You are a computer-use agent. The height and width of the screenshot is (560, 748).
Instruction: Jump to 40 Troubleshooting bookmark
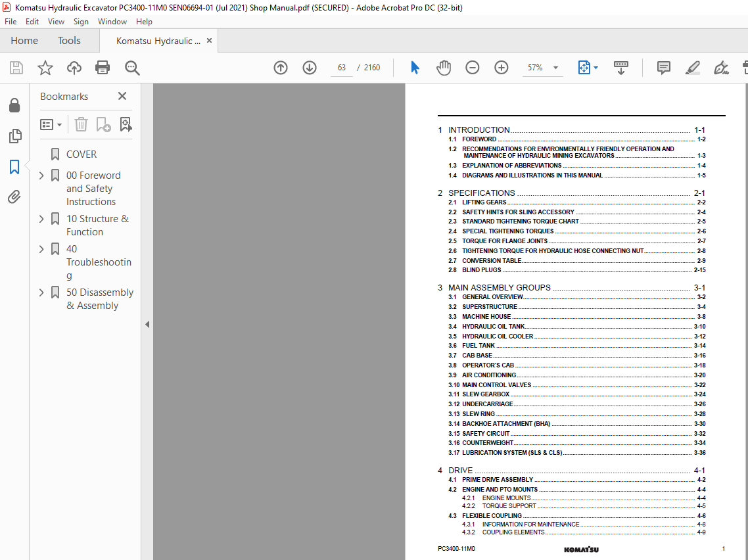pos(99,262)
